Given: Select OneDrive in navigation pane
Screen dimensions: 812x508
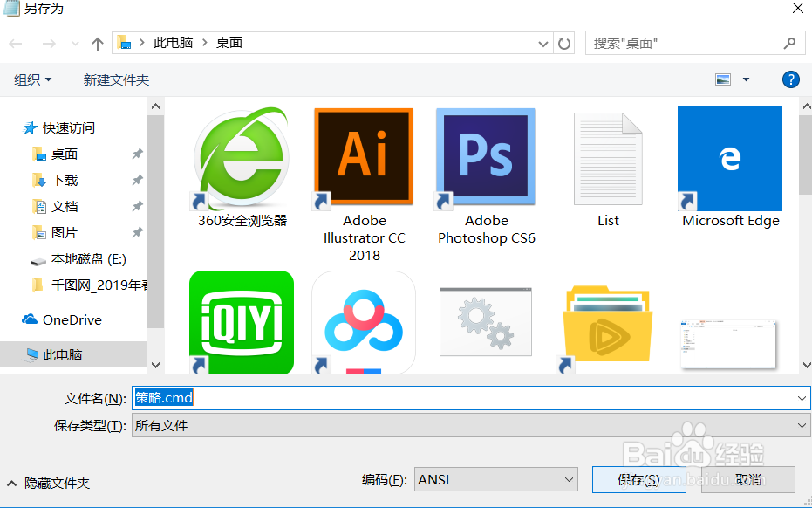Looking at the screenshot, I should [72, 319].
